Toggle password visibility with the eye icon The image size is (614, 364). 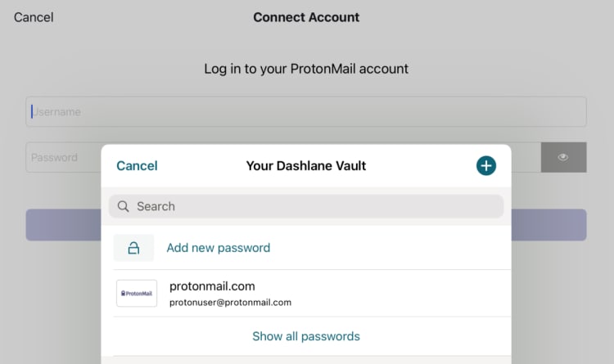click(563, 157)
